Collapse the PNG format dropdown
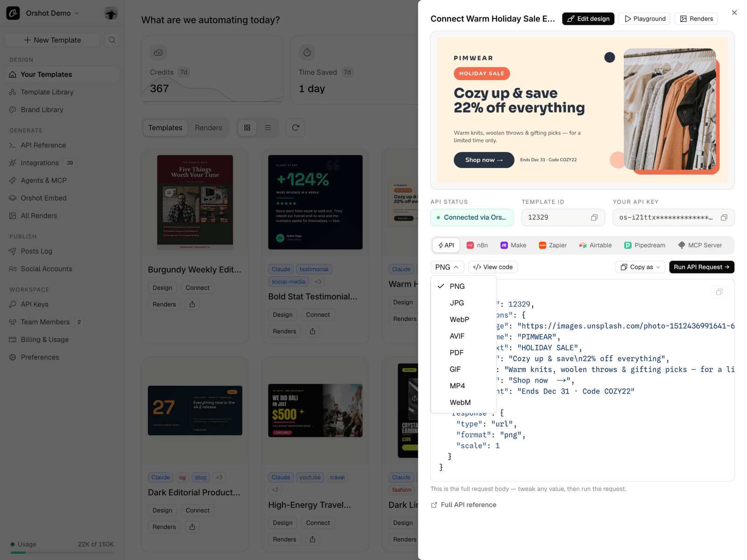Viewport: 747px width, 560px height. point(447,267)
